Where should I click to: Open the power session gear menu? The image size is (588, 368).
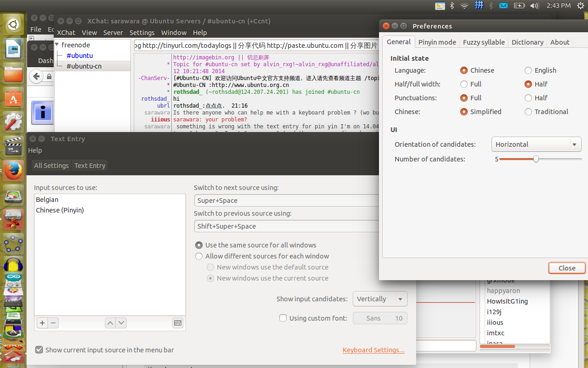[580, 6]
